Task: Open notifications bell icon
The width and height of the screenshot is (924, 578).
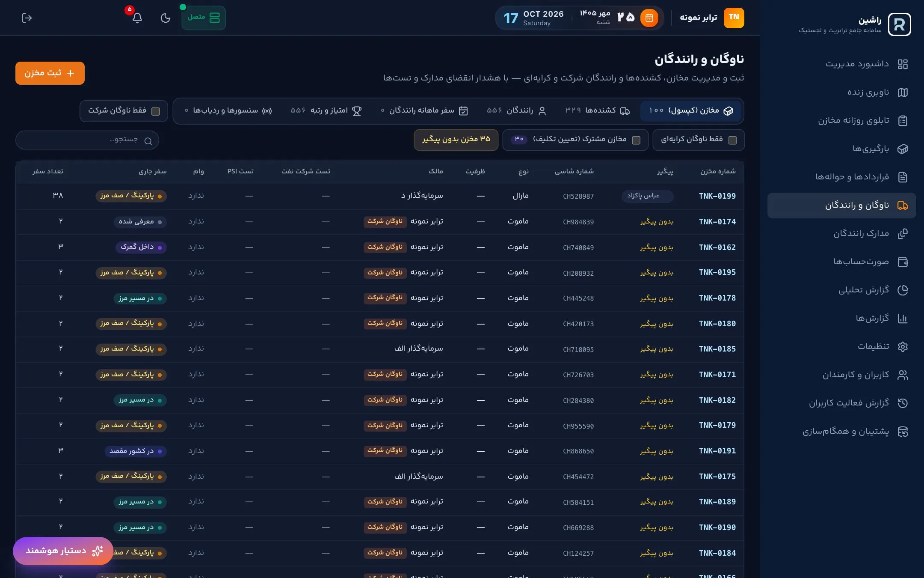Action: (137, 18)
